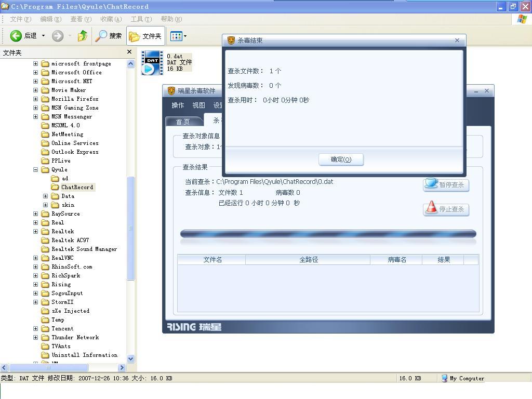Open the 收藏(A) menu
The width and height of the screenshot is (532, 399).
(x=111, y=19)
